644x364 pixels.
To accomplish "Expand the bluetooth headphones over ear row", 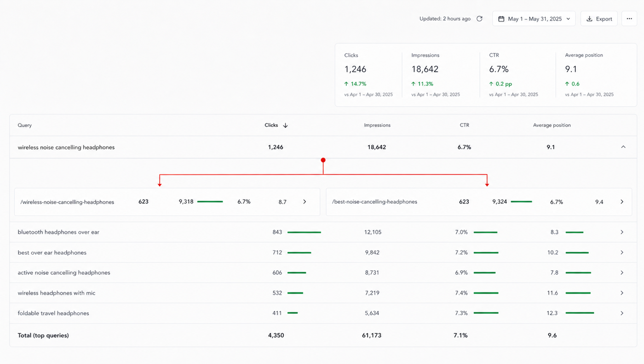I will pyautogui.click(x=622, y=232).
